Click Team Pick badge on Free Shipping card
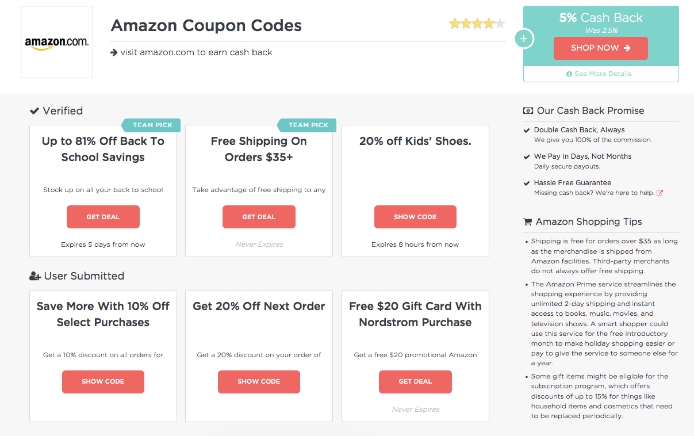 tap(307, 125)
